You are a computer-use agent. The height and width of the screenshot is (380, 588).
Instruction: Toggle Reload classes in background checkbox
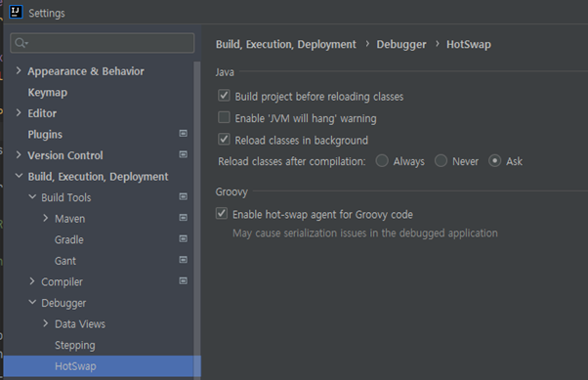(x=224, y=139)
